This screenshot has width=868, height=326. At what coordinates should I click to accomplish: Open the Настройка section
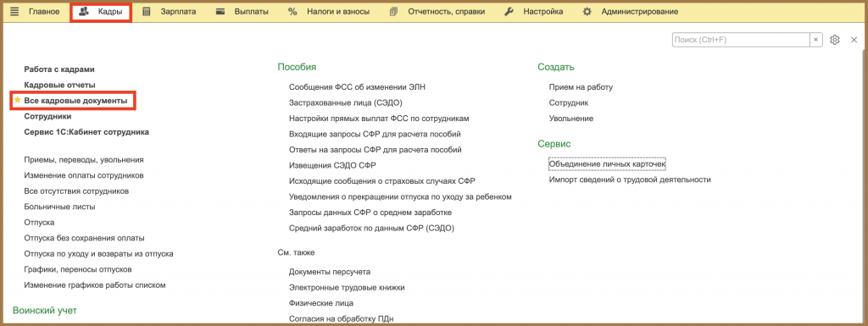point(543,12)
